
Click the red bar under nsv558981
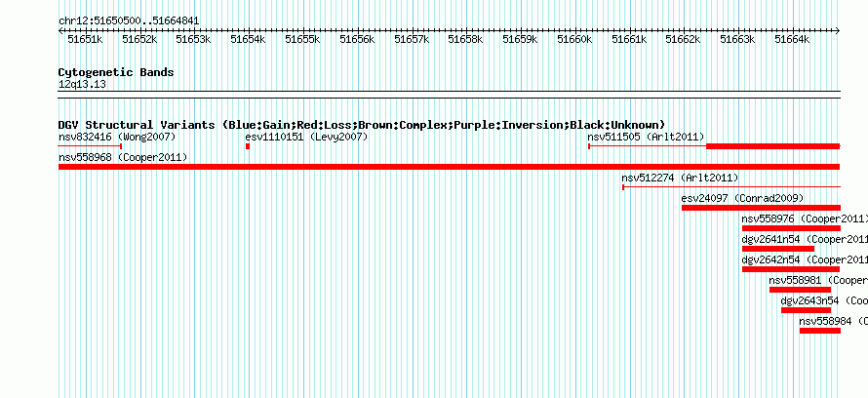(x=800, y=290)
